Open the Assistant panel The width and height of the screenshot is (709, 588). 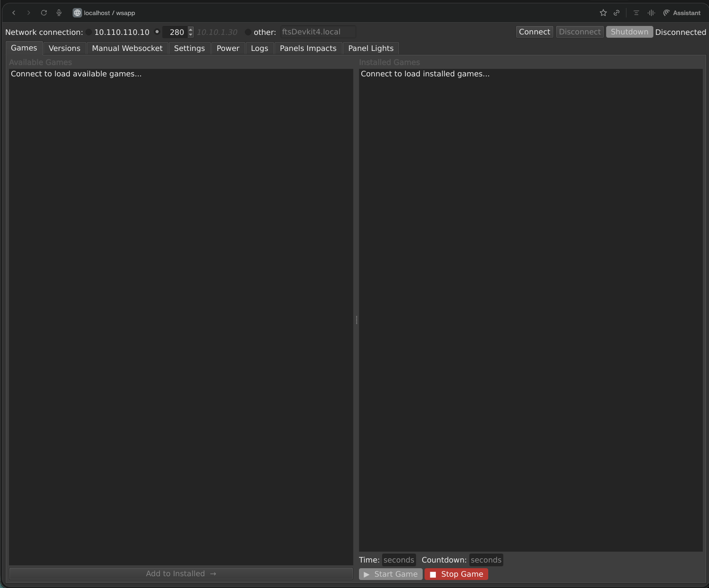point(682,13)
